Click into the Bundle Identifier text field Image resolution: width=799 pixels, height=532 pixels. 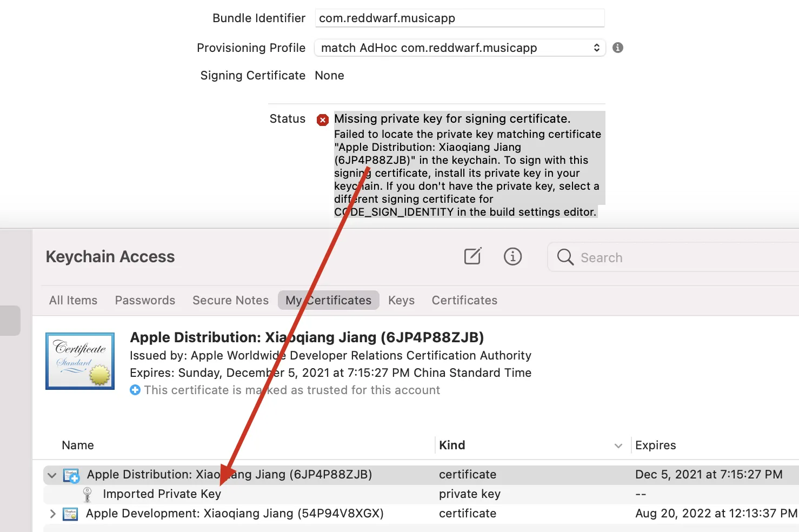pyautogui.click(x=460, y=18)
